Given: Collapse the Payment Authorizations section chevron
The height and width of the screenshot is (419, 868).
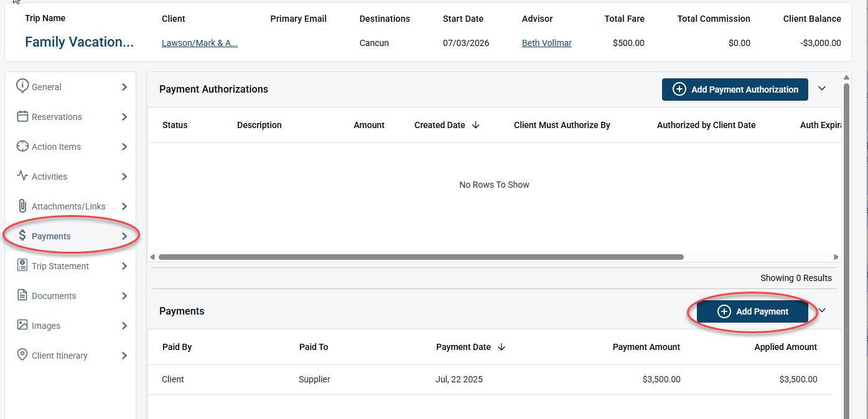Looking at the screenshot, I should 823,89.
